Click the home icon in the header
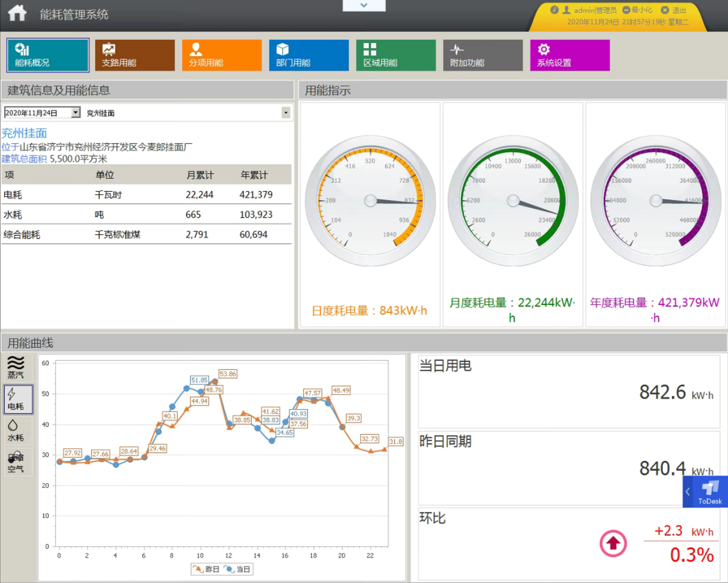 17,14
